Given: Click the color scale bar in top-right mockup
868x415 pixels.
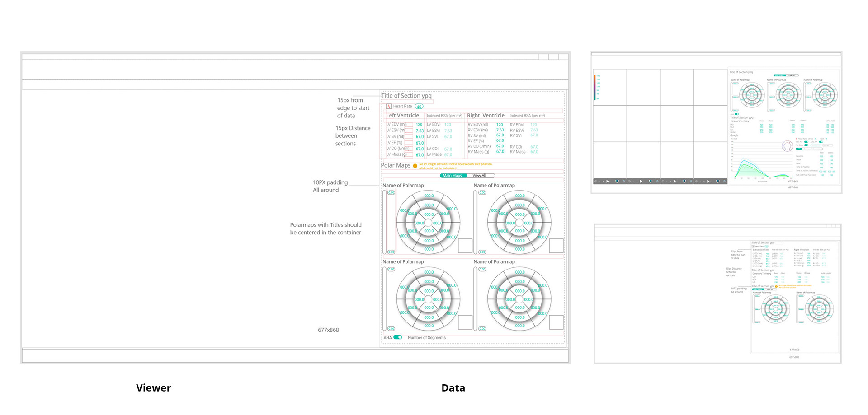Looking at the screenshot, I should 595,87.
